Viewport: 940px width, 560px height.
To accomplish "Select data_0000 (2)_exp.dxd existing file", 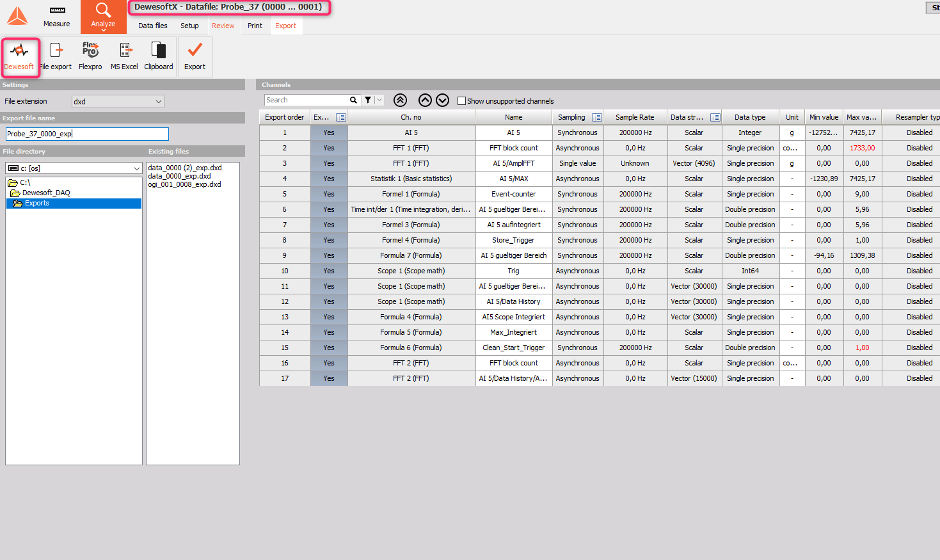I will (x=185, y=168).
